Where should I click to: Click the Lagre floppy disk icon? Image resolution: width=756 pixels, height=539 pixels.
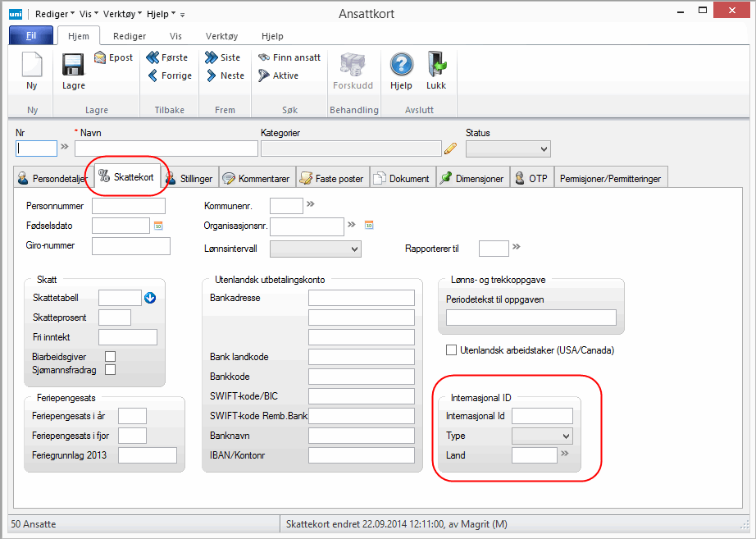point(73,66)
